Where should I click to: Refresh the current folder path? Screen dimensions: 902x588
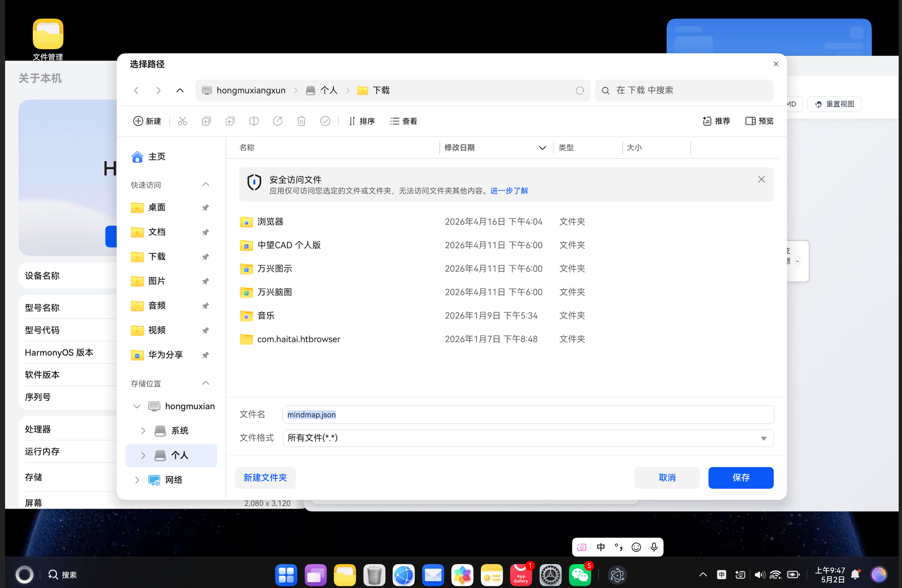click(x=580, y=91)
